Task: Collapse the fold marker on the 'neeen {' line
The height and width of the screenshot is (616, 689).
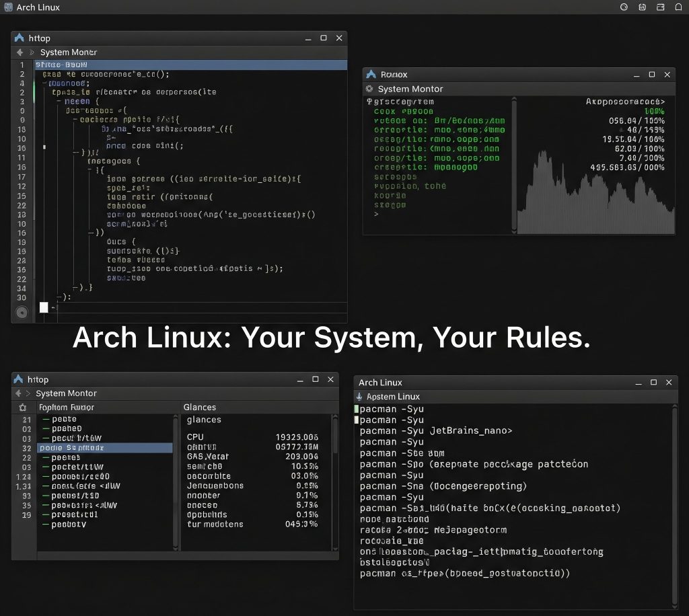Action: coord(59,102)
